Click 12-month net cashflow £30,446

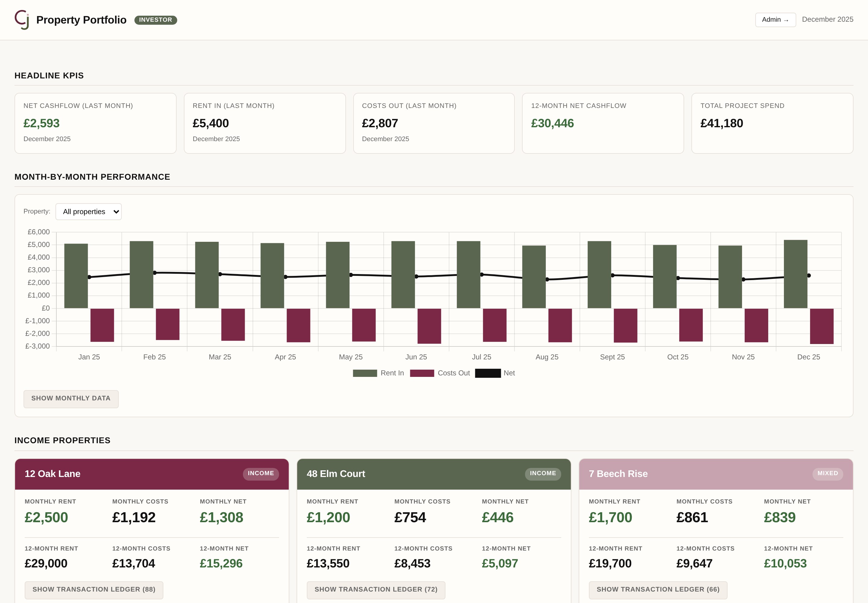click(x=552, y=123)
